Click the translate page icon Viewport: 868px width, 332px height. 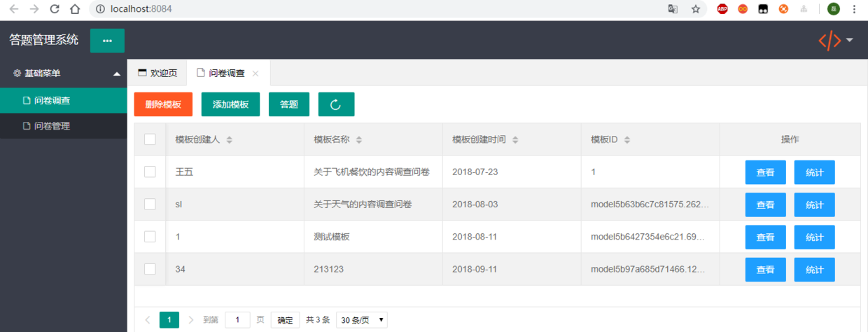click(x=673, y=9)
